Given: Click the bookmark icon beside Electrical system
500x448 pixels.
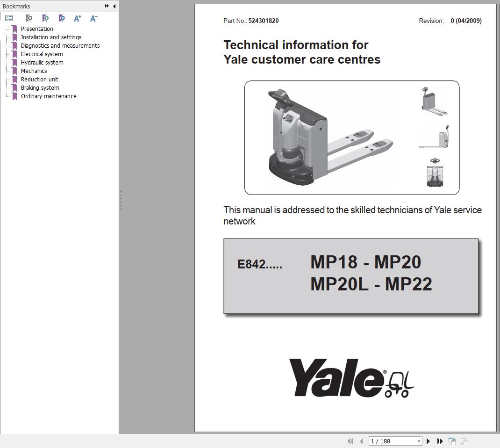Looking at the screenshot, I should coord(14,54).
